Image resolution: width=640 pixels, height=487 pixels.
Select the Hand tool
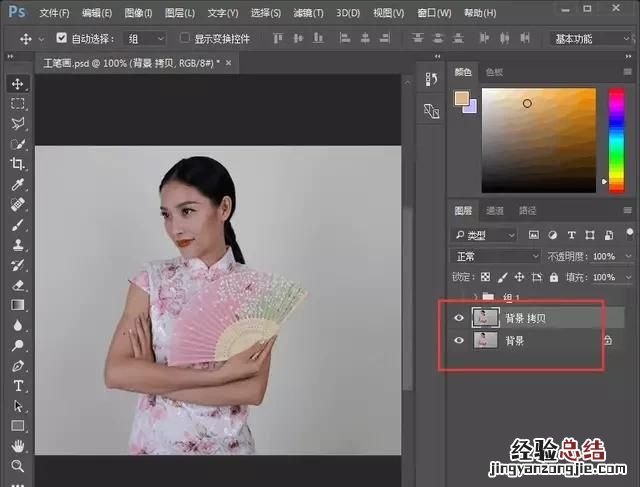18,446
